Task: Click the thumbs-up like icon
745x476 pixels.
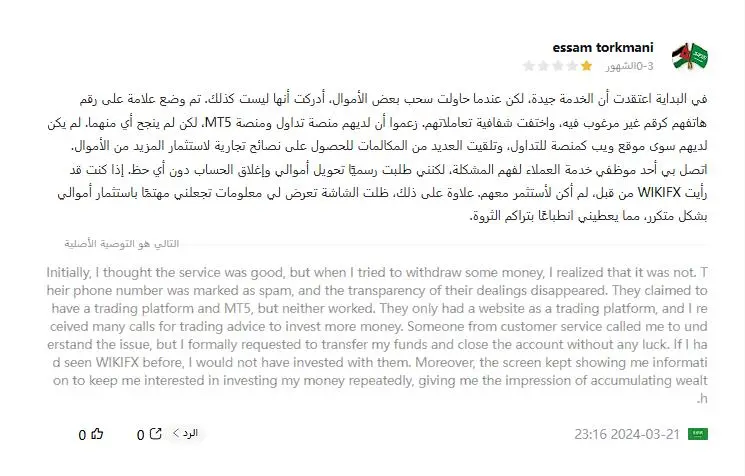Action: tap(97, 434)
